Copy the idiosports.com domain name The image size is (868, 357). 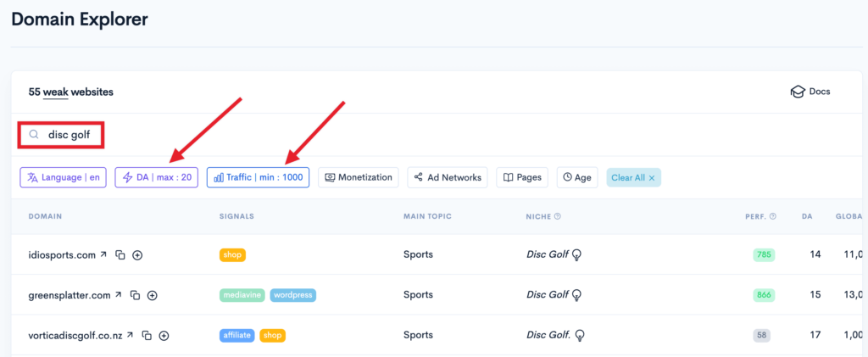point(120,254)
